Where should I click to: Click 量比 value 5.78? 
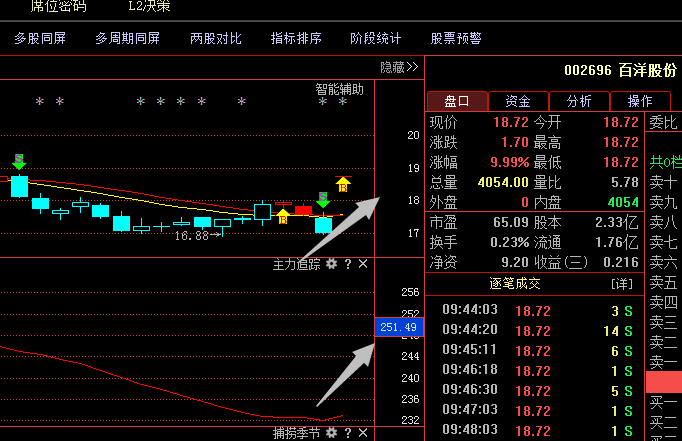[625, 182]
